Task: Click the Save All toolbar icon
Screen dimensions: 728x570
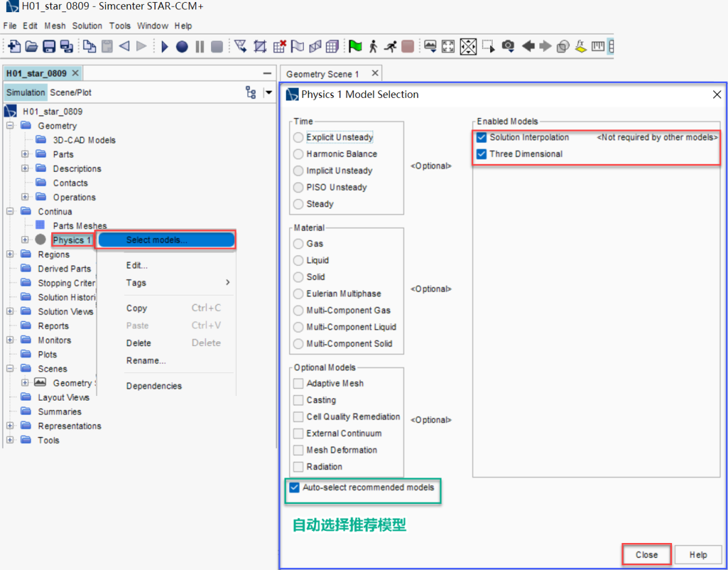Action: point(67,46)
